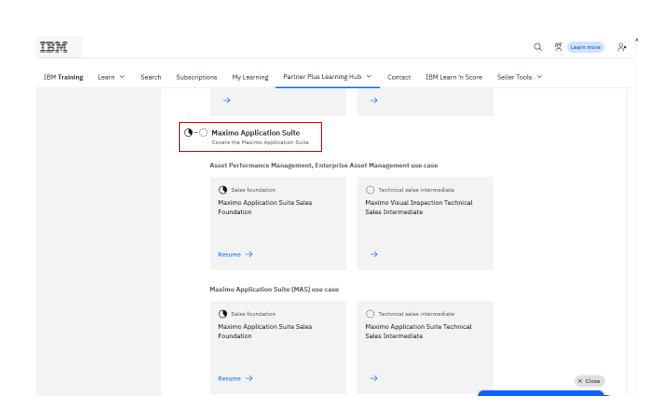Click status circle on MAS Technical Sales card
The height and width of the screenshot is (411, 662).
370,314
